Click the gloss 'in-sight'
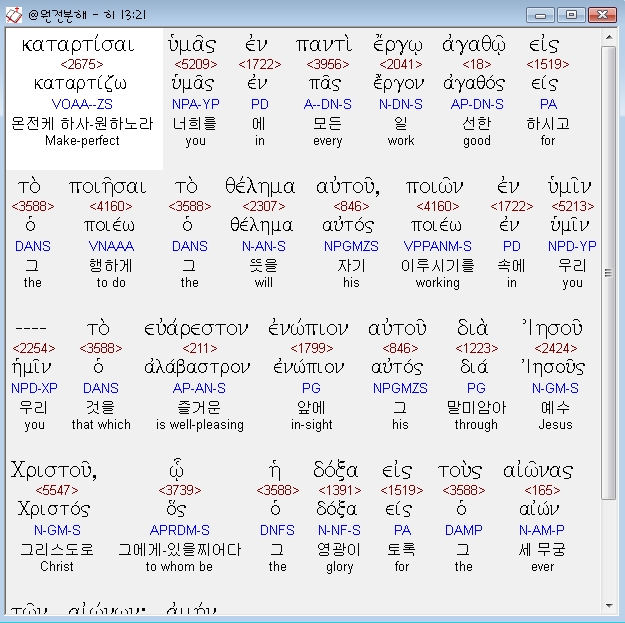This screenshot has height=623, width=625. [312, 425]
